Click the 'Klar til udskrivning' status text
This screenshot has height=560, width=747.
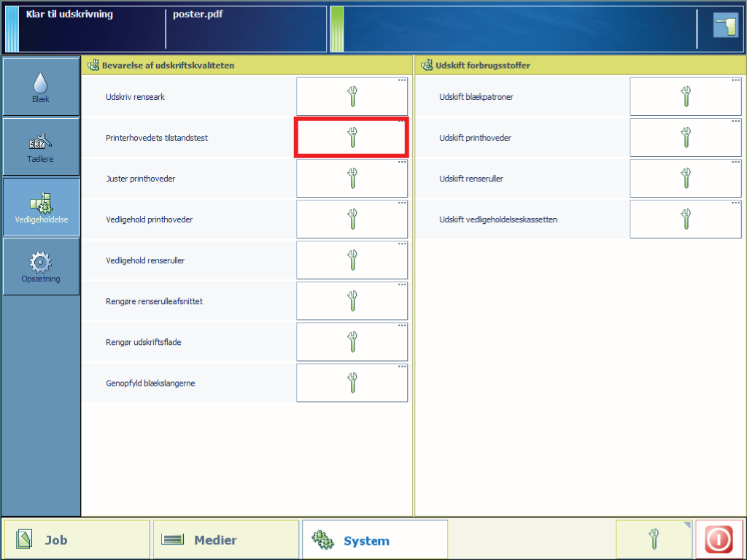coord(69,15)
